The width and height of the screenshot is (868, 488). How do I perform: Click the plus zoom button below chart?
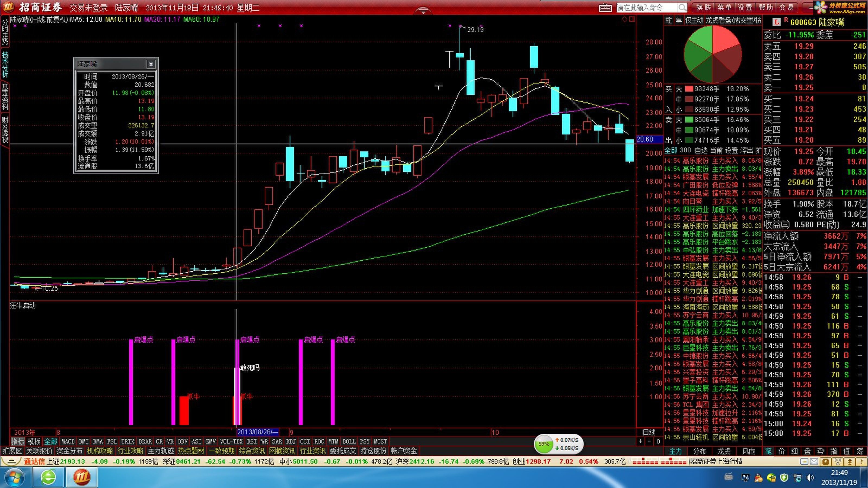click(x=640, y=442)
